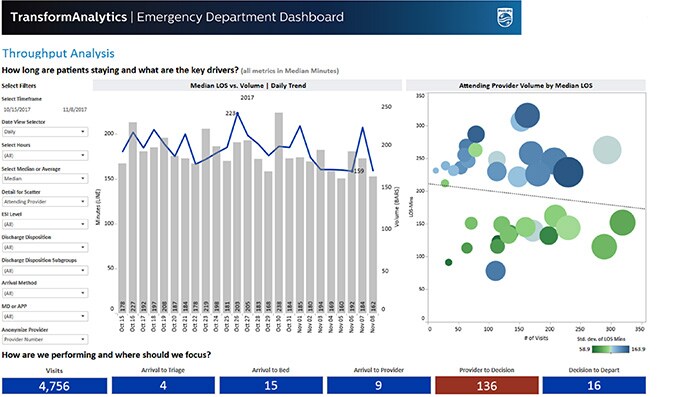Click the end date field 11/8/2017
The image size is (700, 397).
[x=75, y=109]
